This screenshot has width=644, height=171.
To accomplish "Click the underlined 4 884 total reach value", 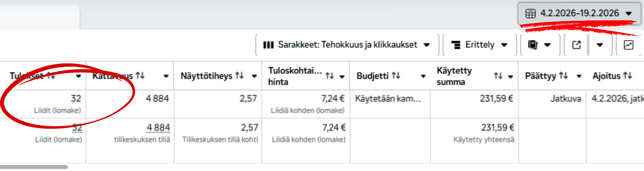I will (x=158, y=128).
